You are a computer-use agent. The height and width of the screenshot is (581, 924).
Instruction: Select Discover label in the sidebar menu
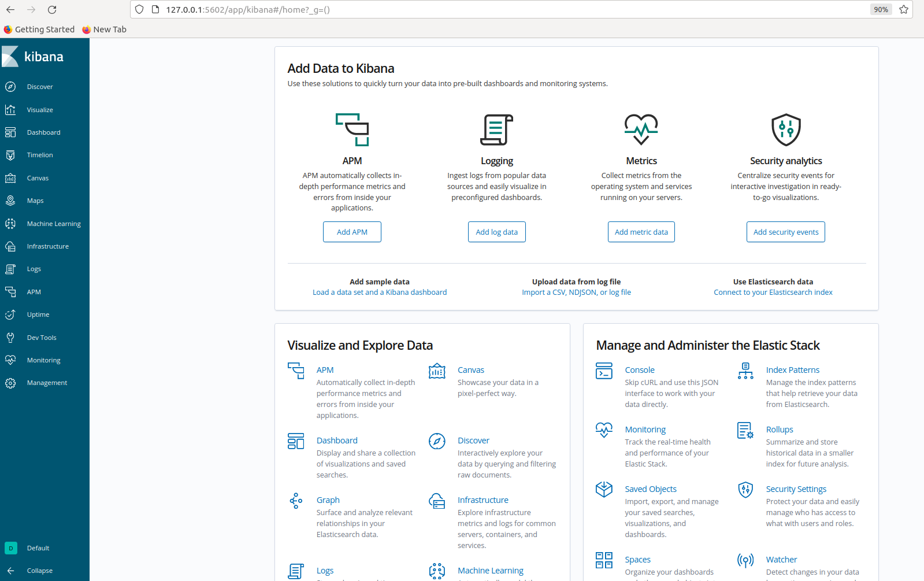[40, 87]
